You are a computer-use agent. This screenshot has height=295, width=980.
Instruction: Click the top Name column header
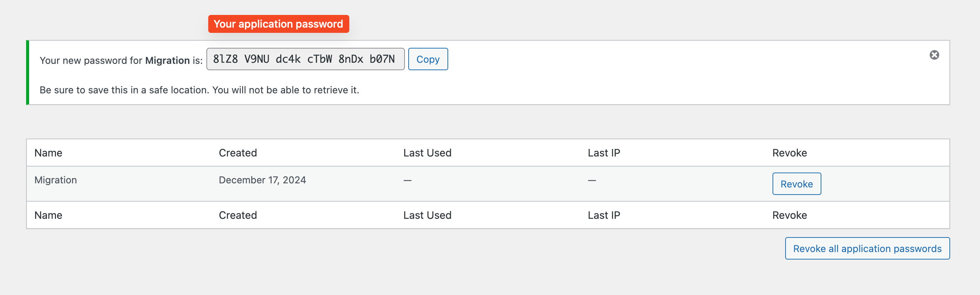click(x=48, y=153)
